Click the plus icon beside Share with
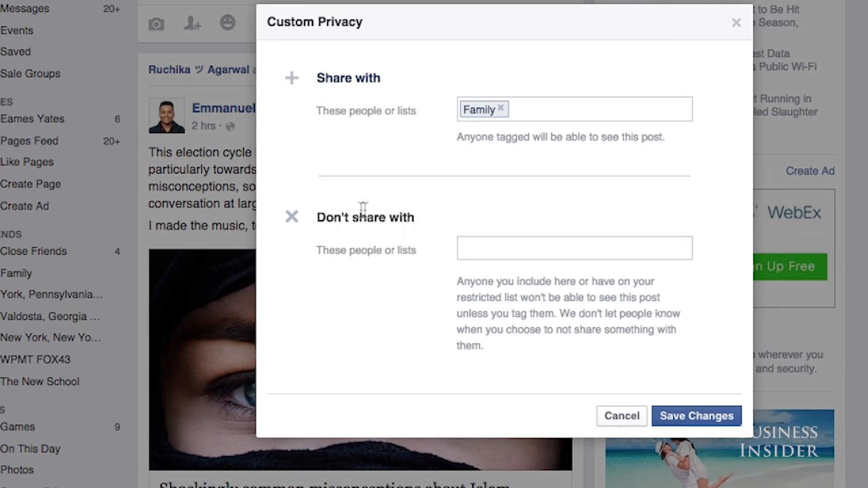Image resolution: width=868 pixels, height=488 pixels. pos(292,78)
